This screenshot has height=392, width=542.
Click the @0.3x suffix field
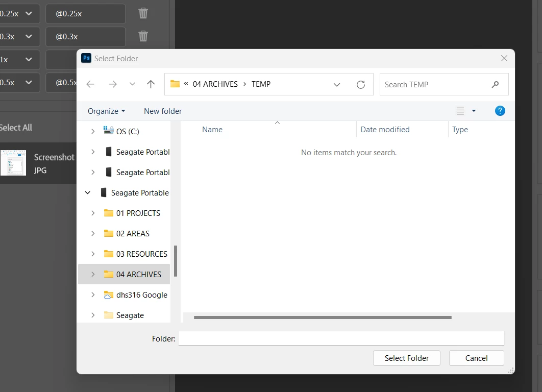click(x=85, y=36)
